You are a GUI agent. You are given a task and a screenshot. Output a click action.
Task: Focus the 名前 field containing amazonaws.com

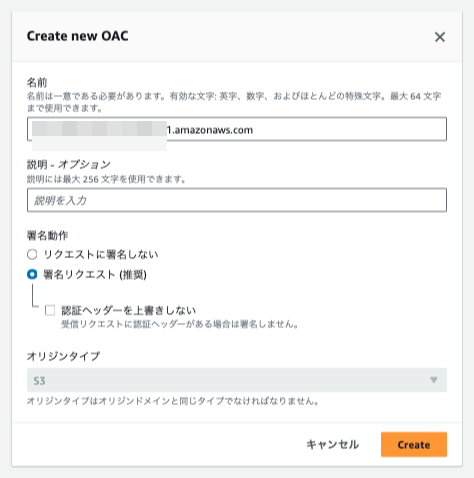(x=237, y=129)
